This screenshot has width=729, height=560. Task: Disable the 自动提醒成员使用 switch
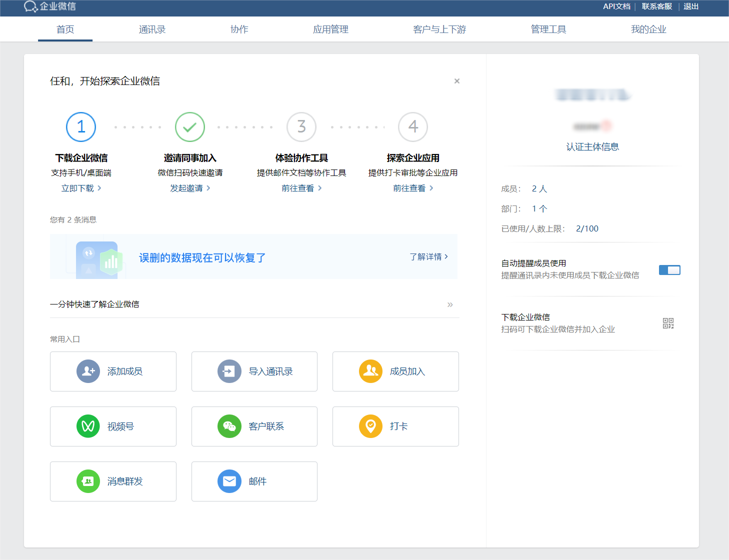669,269
